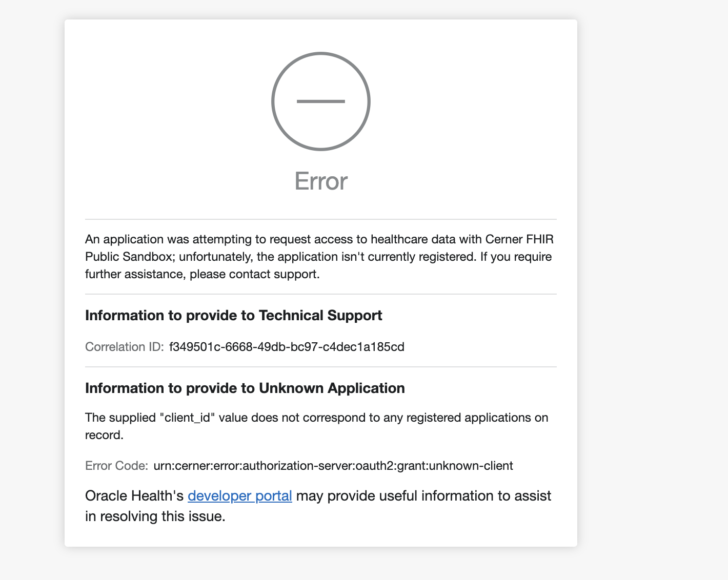Click the quoted "client_id" word
Viewport: 728px width, 580px height.
click(x=186, y=418)
